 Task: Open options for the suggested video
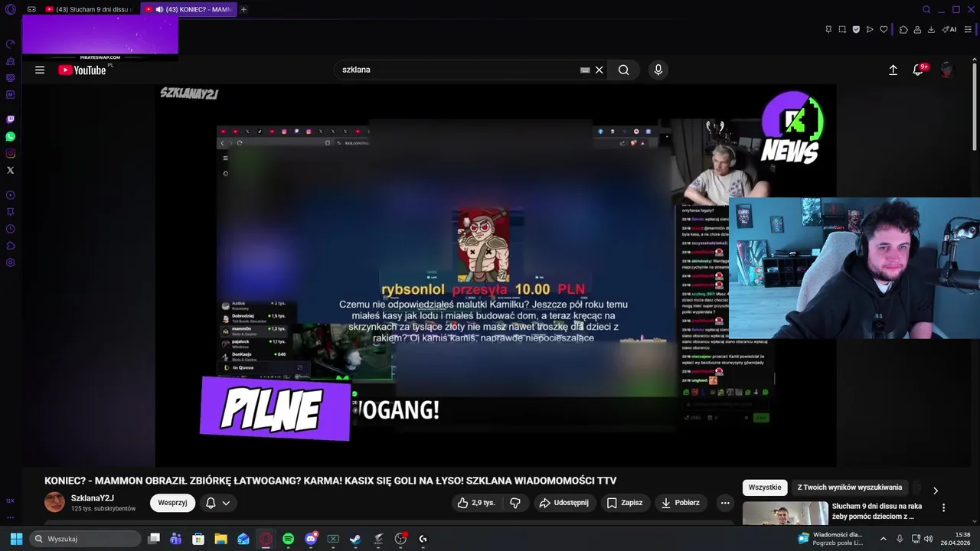click(943, 507)
